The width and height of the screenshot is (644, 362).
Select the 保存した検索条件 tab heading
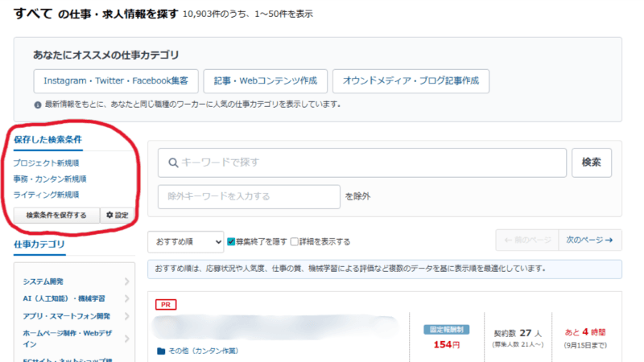pos(48,139)
